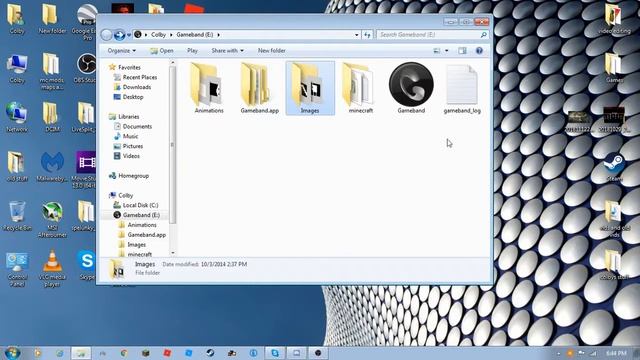
Task: Open the Recycle Bin desktop icon
Action: (x=17, y=216)
